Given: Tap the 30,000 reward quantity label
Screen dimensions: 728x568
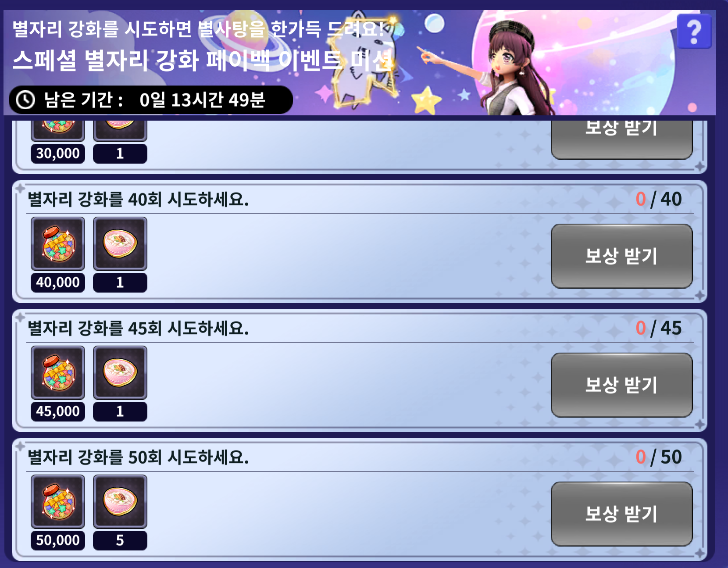Looking at the screenshot, I should [58, 154].
